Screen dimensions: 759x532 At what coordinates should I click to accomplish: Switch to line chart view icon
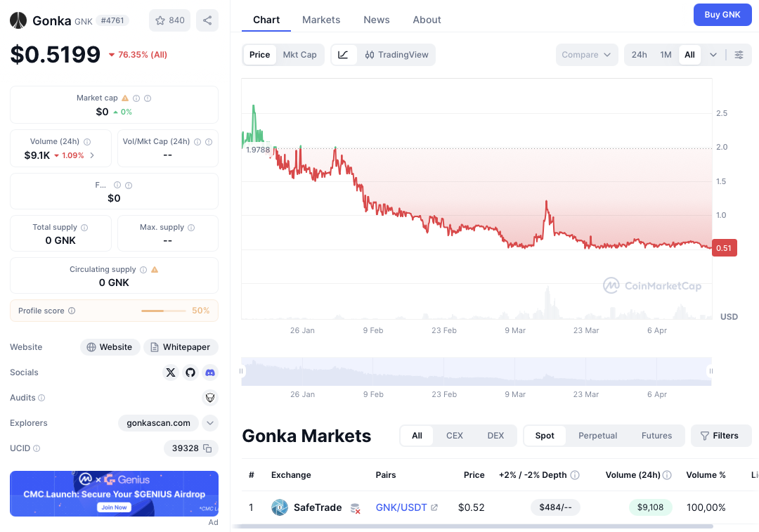(343, 55)
